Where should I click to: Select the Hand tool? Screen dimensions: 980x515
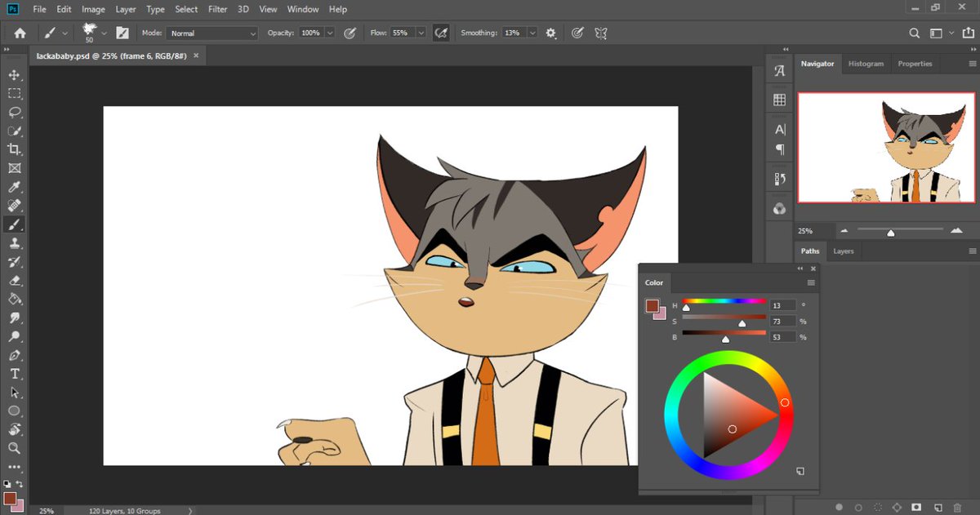coord(14,429)
